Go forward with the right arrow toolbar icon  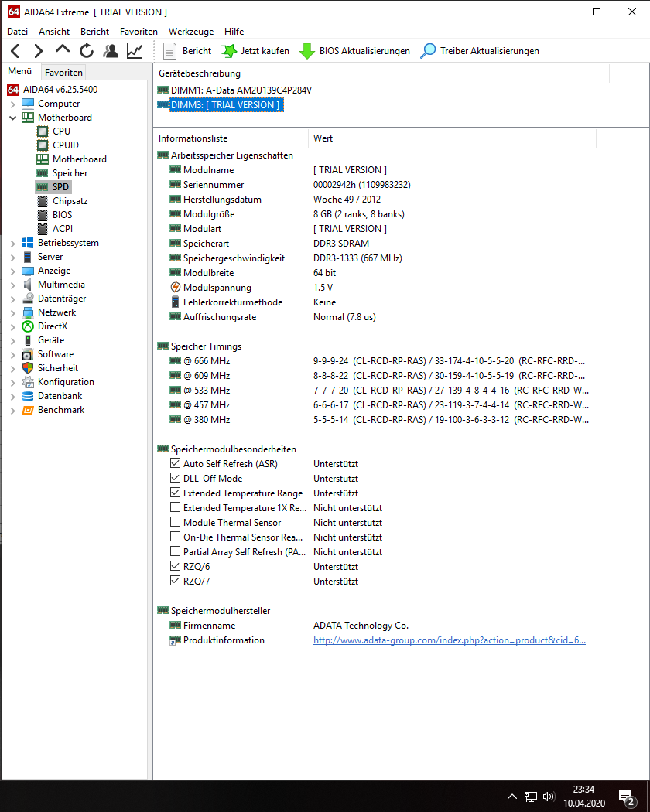pos(39,51)
